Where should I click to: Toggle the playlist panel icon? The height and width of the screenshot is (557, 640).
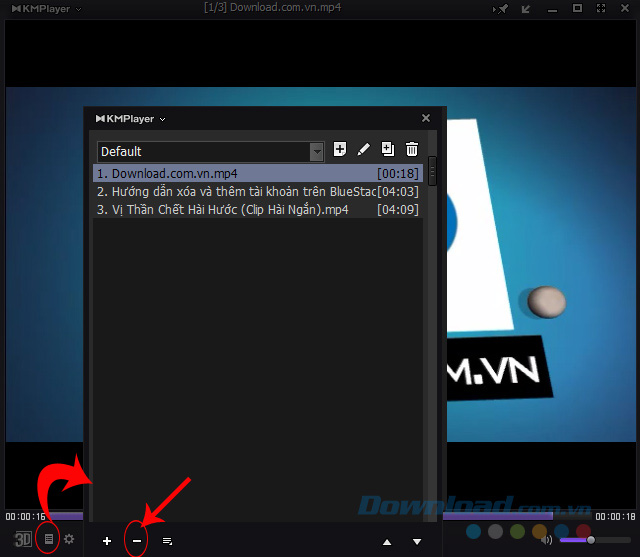click(48, 539)
